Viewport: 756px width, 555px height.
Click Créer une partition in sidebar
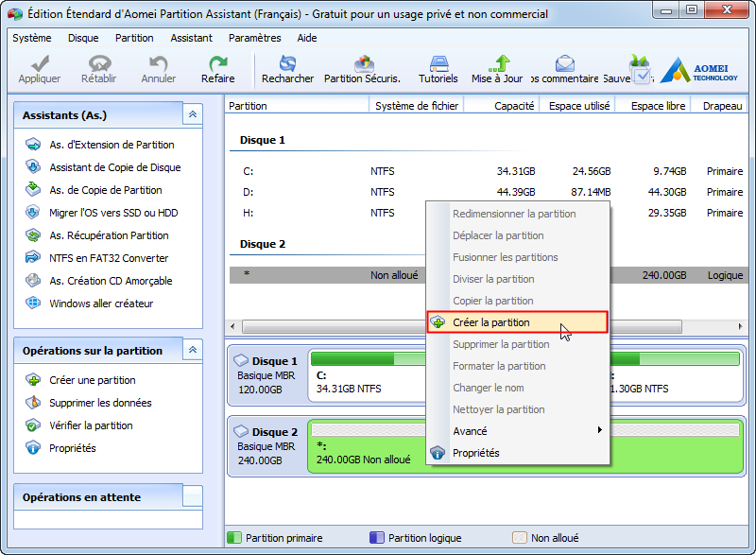click(93, 380)
